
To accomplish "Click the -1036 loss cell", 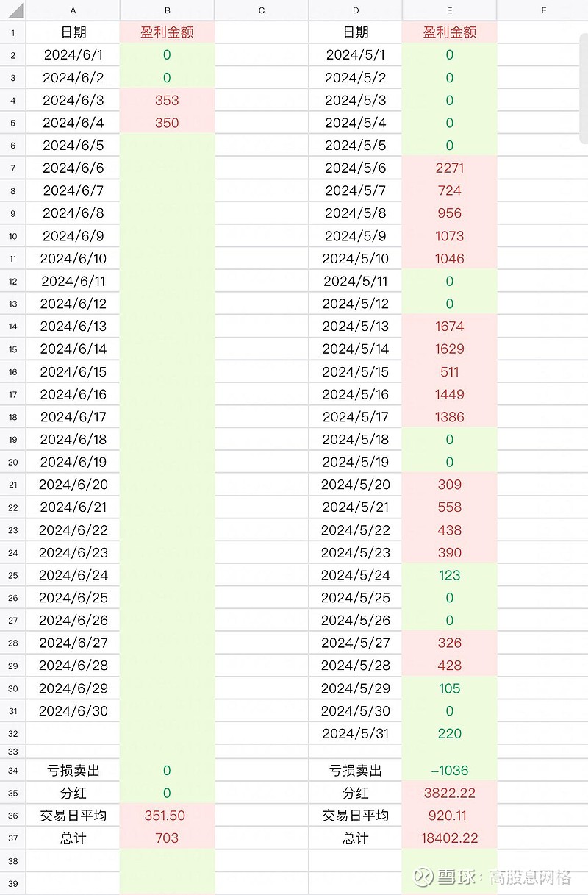I will click(x=450, y=771).
